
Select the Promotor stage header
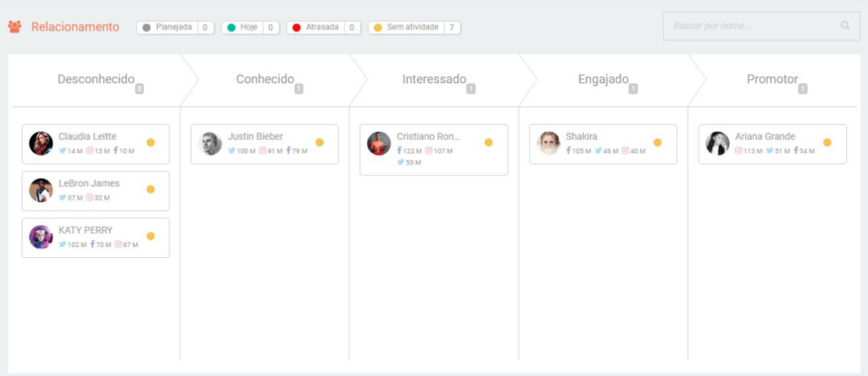(772, 79)
